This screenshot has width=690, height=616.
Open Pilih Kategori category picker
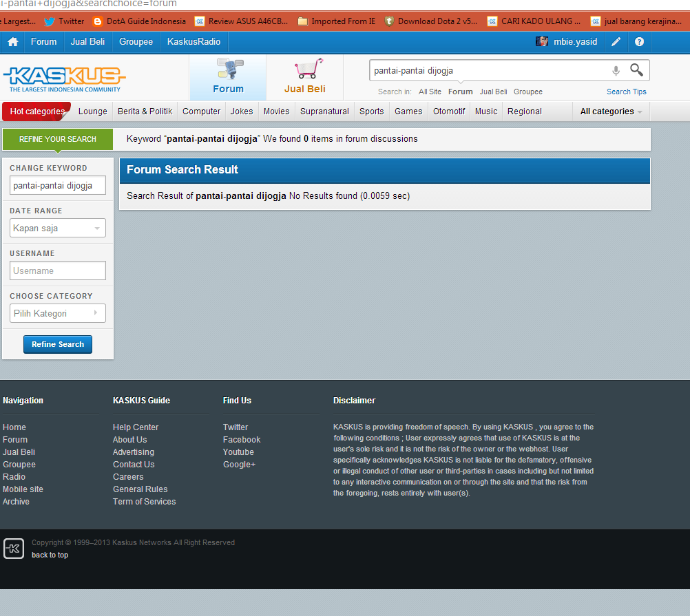58,313
